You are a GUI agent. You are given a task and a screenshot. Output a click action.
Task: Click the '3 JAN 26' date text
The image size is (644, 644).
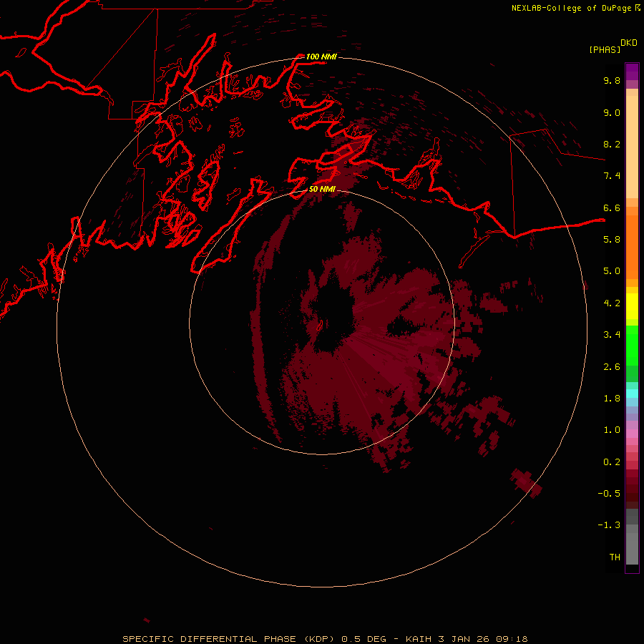pos(465,639)
